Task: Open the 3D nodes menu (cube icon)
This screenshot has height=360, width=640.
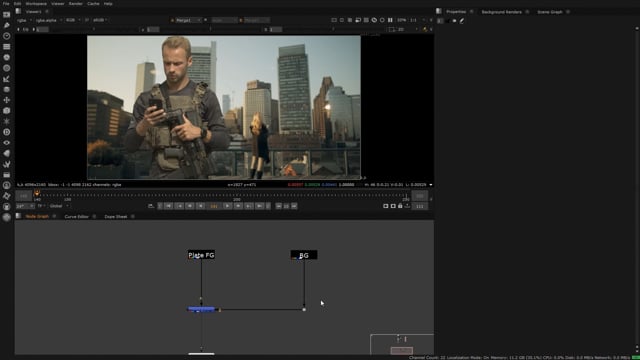Action: click(x=7, y=111)
